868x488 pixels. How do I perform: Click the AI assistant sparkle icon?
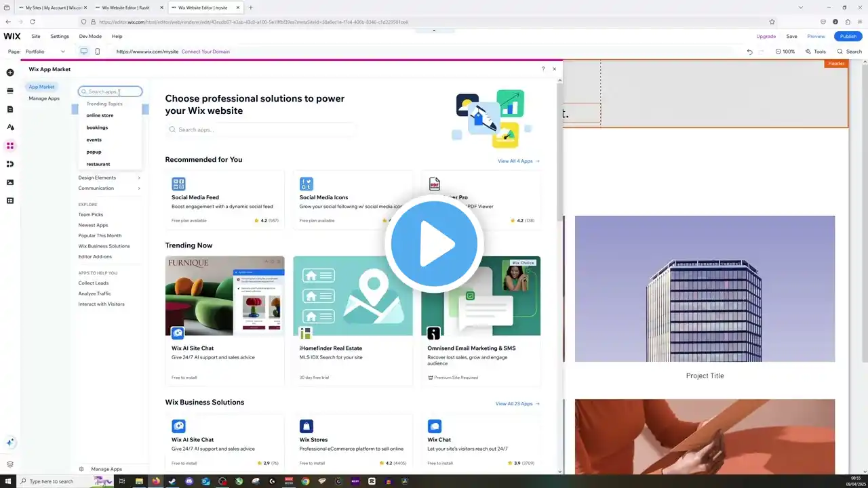(10, 443)
